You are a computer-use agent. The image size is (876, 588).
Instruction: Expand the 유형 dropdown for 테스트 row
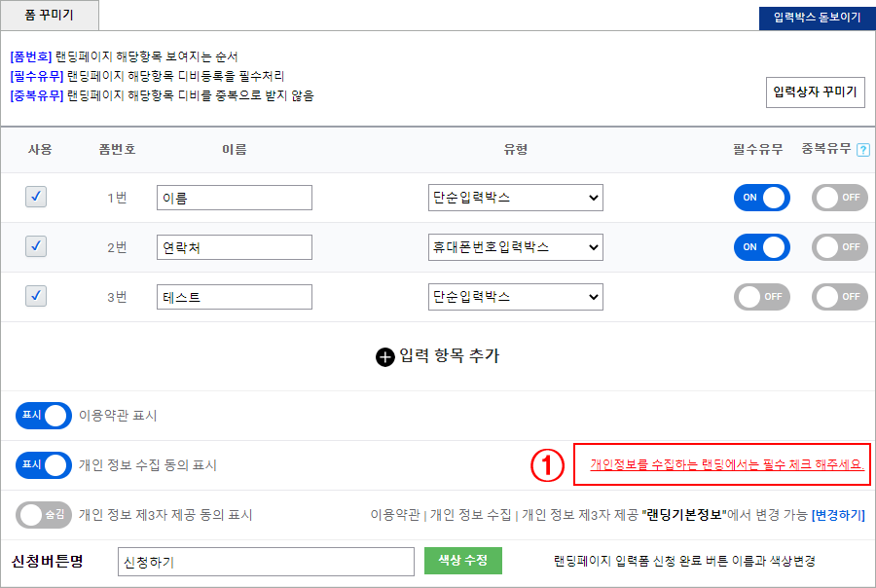point(516,297)
